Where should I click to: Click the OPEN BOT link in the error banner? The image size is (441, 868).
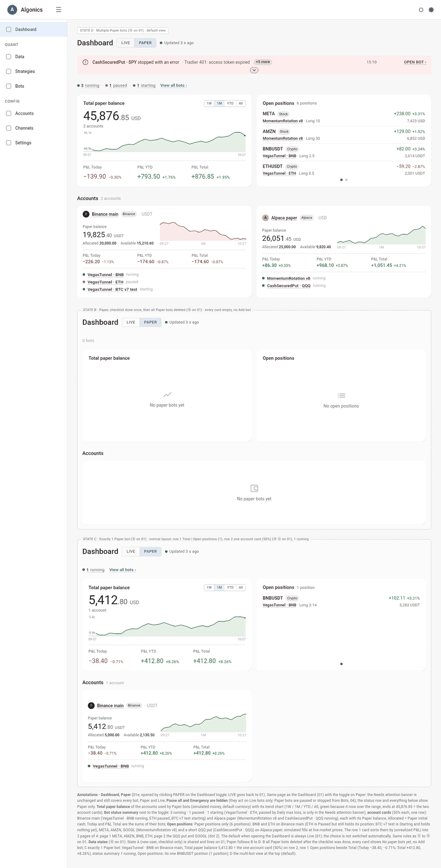point(415,62)
